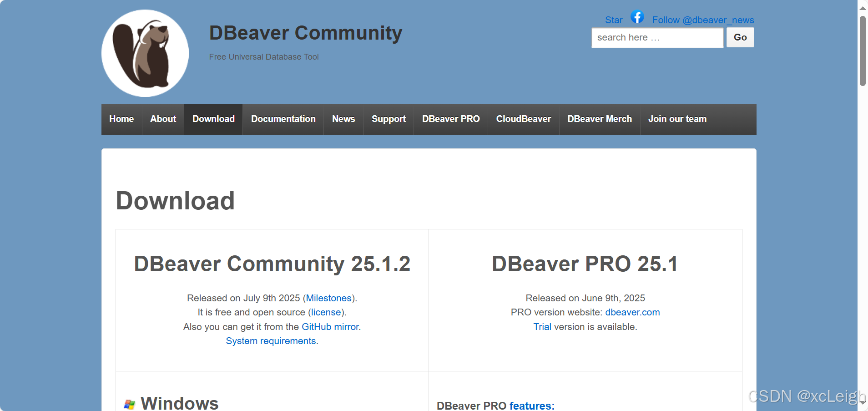Open the GitHub mirror link
The image size is (868, 411).
point(330,327)
